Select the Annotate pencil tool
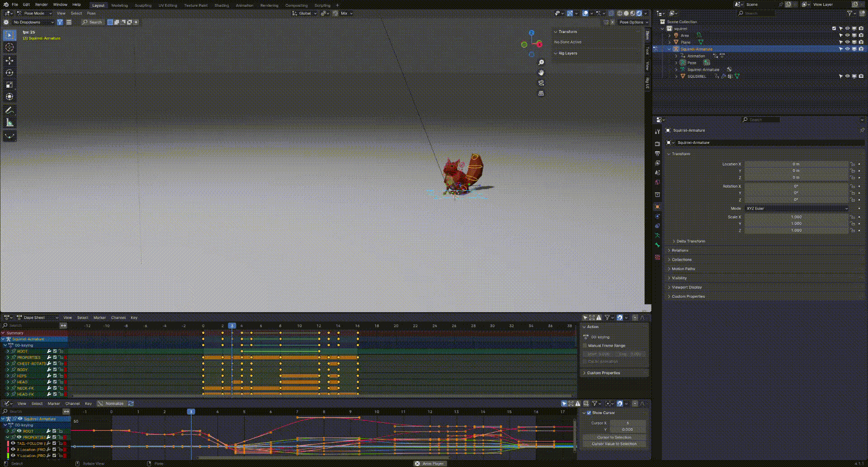This screenshot has width=868, height=467. tap(9, 110)
